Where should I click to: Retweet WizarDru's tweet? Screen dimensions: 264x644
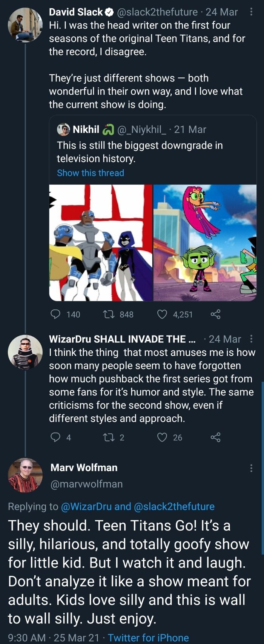point(108,437)
